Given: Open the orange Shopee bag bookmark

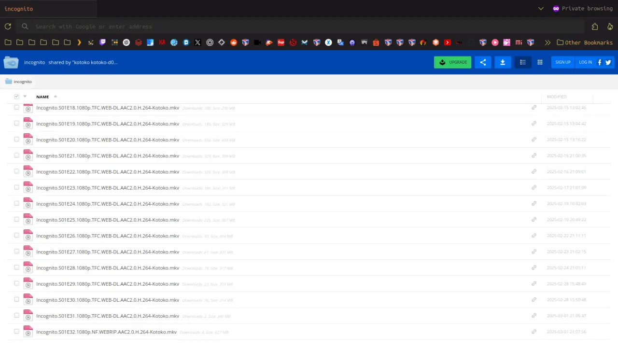Looking at the screenshot, I should click(376, 42).
